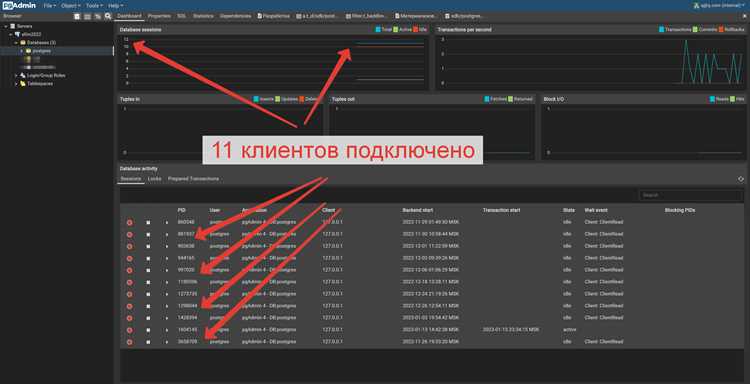Cancel query for session started 12-26 12:54:11

[148, 306]
